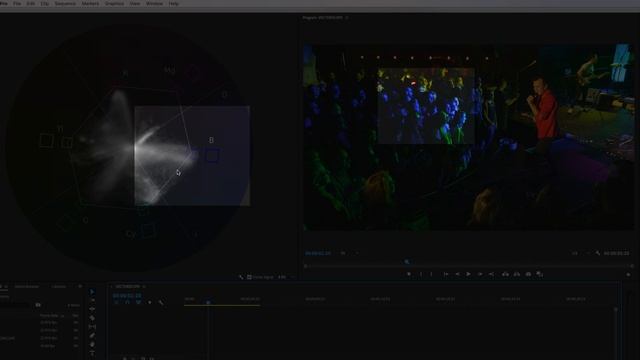Image resolution: width=640 pixels, height=360 pixels.
Task: Select the Selection tool
Action: (92, 292)
